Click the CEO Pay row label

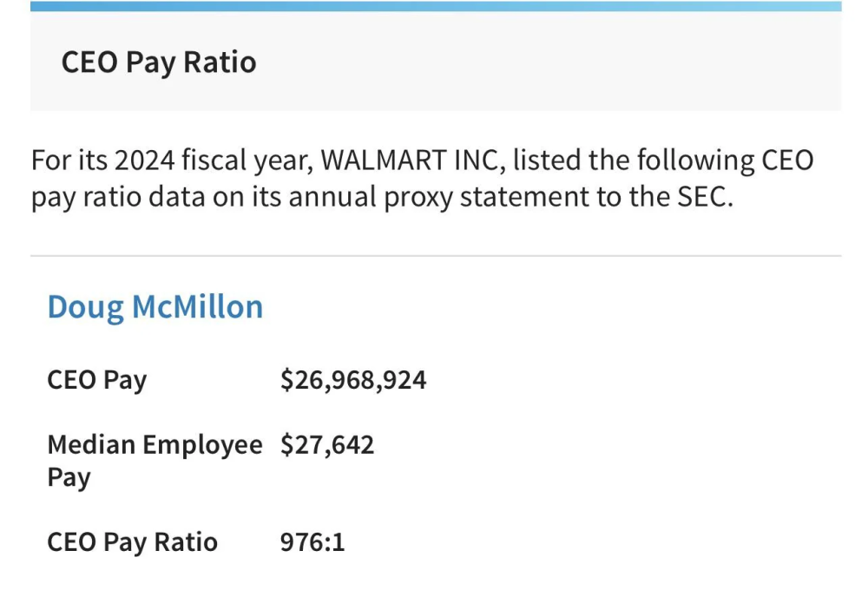(x=97, y=380)
